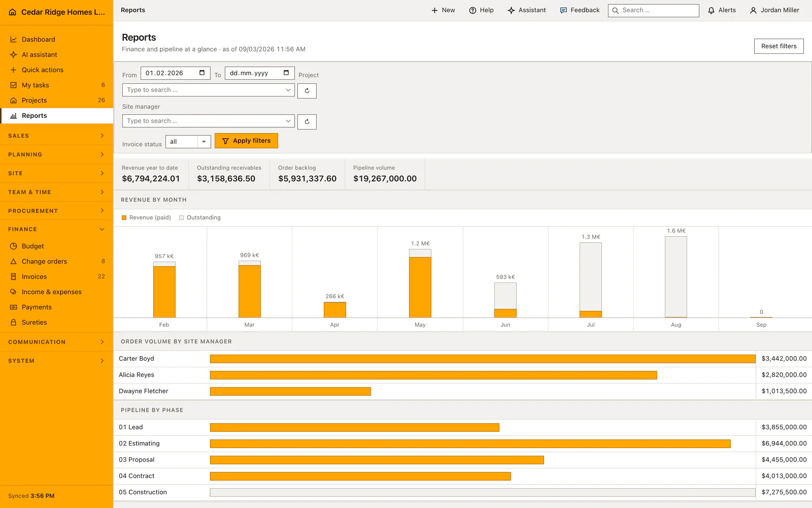
Task: Expand the TEAM & TIME section
Action: click(x=56, y=192)
